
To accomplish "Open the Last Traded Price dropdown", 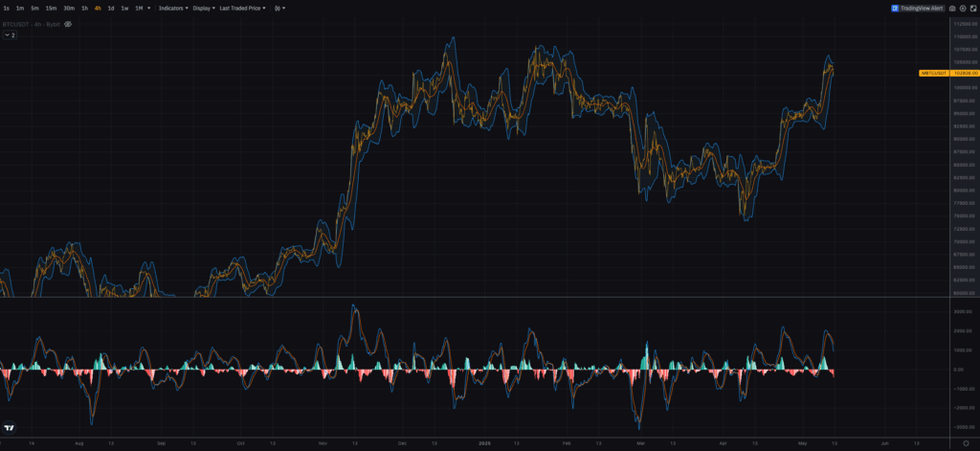I will pos(243,8).
